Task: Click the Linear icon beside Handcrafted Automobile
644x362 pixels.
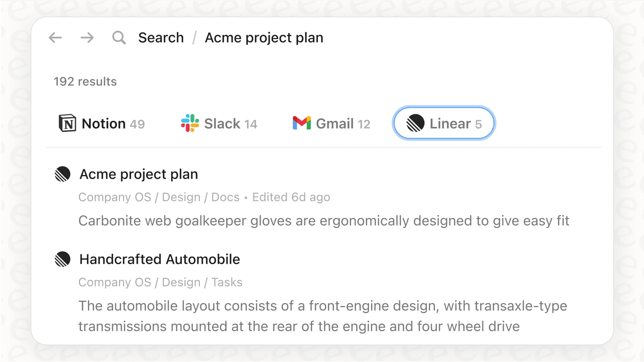Action: pos(62,259)
